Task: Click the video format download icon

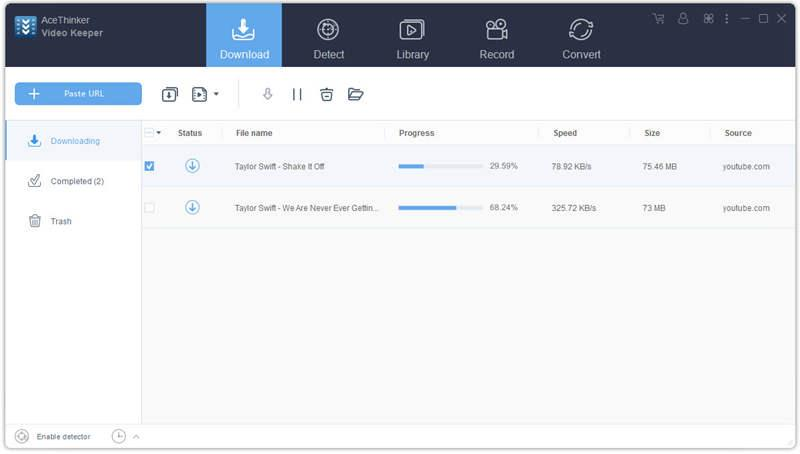Action: click(x=199, y=94)
